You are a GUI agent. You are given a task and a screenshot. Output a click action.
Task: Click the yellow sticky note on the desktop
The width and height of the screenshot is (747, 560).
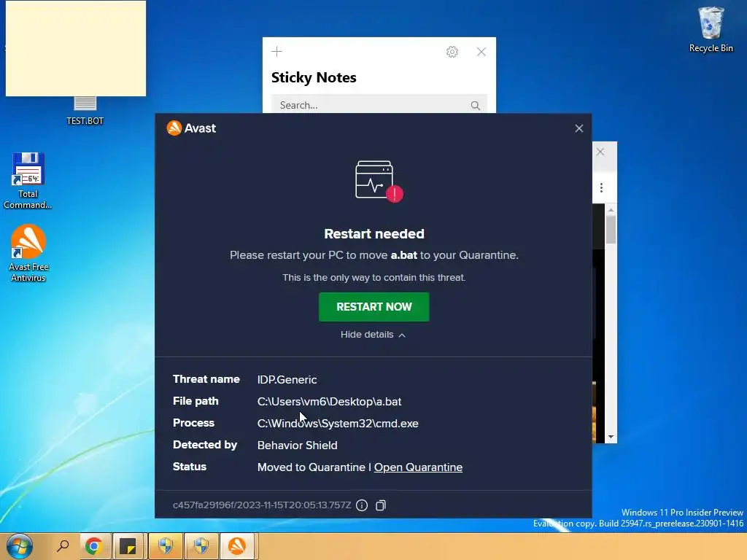76,48
